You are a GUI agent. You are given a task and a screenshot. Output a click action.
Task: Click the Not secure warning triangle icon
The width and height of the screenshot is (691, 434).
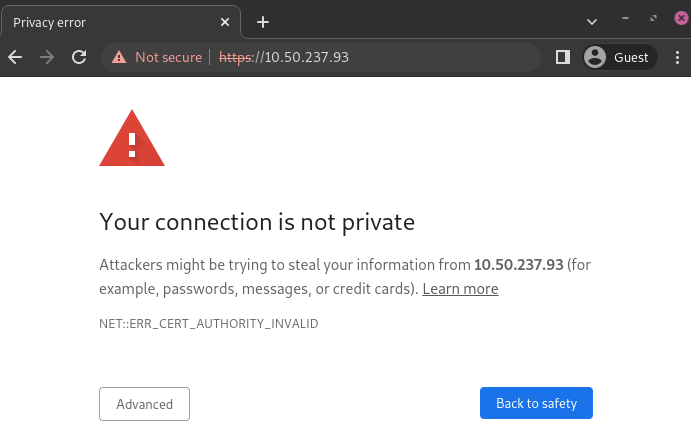119,57
